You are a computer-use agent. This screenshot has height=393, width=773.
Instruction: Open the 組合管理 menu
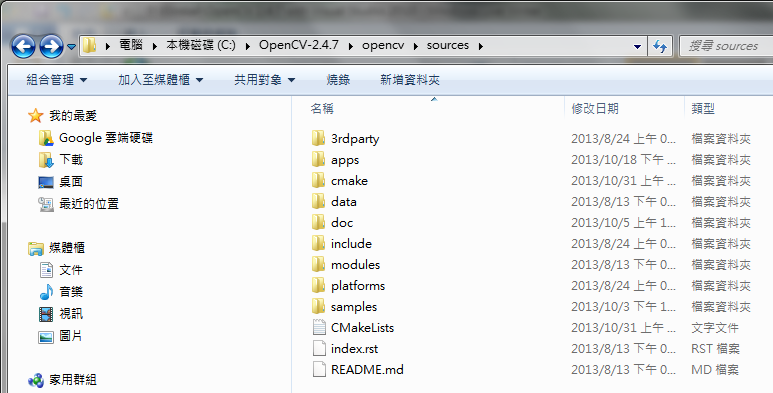pyautogui.click(x=56, y=80)
